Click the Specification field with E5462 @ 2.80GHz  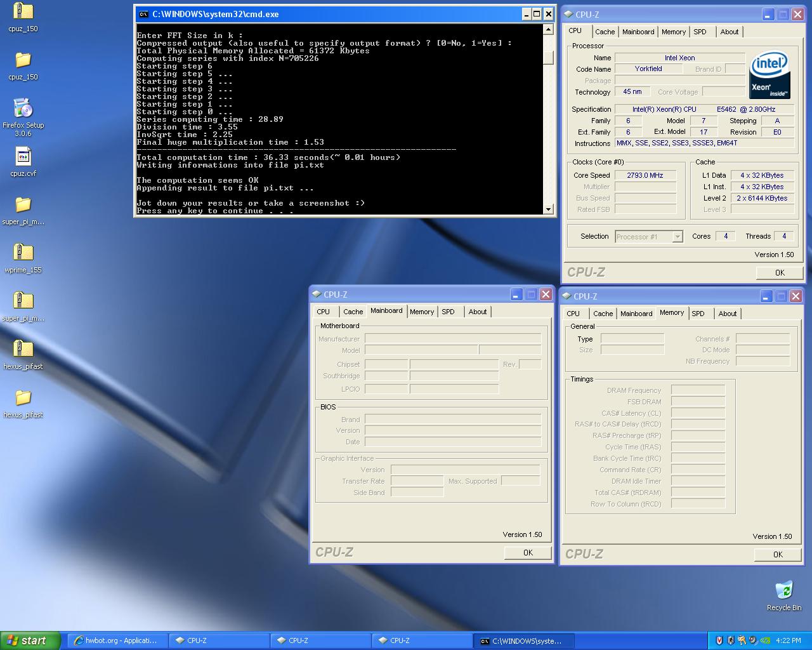[x=704, y=109]
